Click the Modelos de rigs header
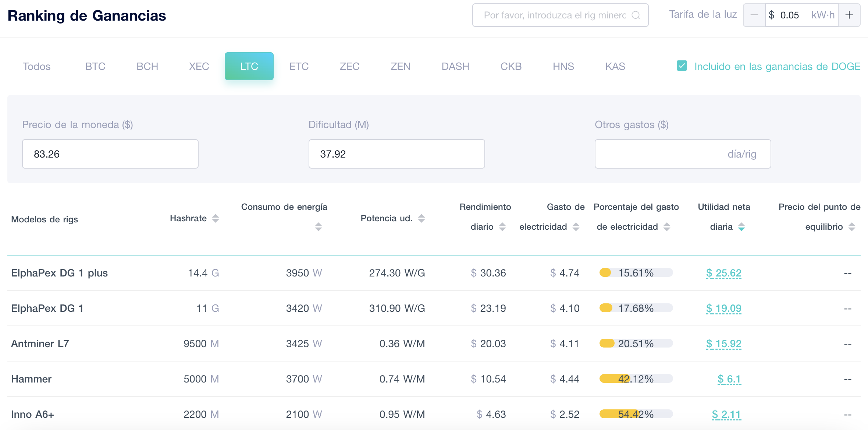Viewport: 868px width, 430px height. pos(45,219)
